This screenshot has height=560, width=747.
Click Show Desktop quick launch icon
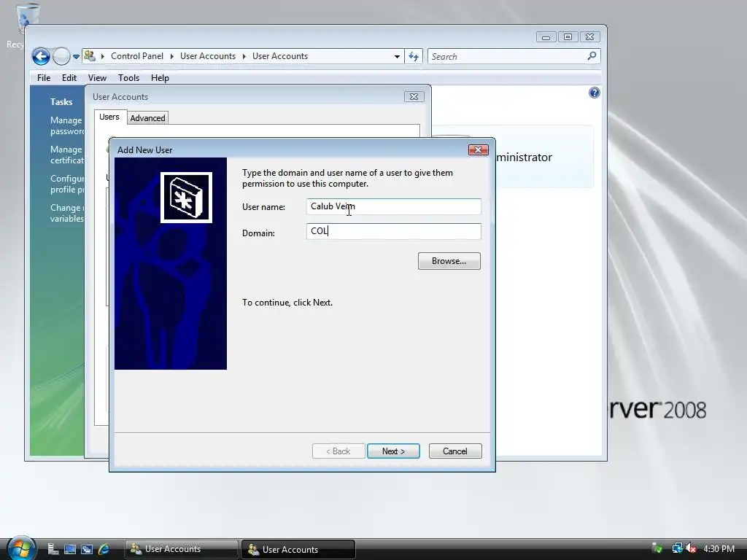pyautogui.click(x=70, y=549)
